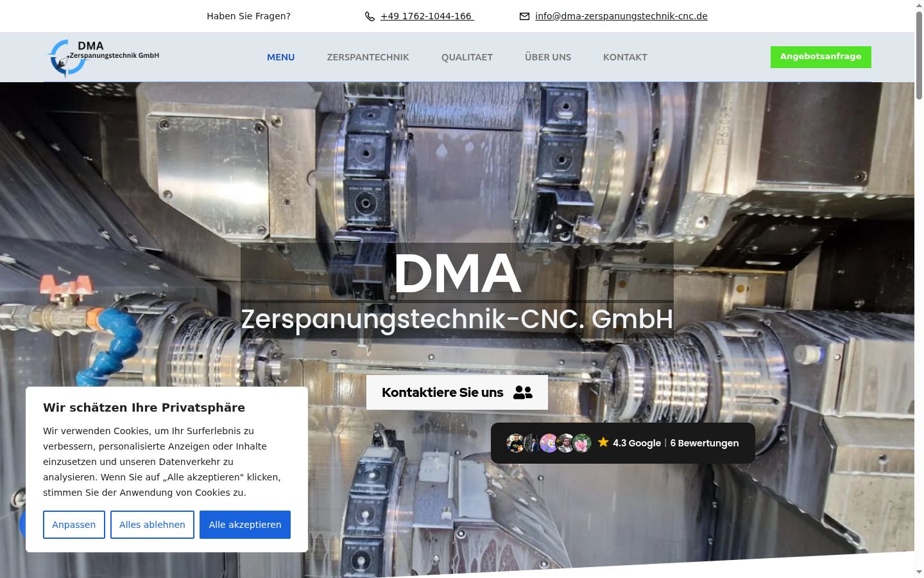Click the scrollbar up arrow
The width and height of the screenshot is (924, 578).
[x=919, y=4]
